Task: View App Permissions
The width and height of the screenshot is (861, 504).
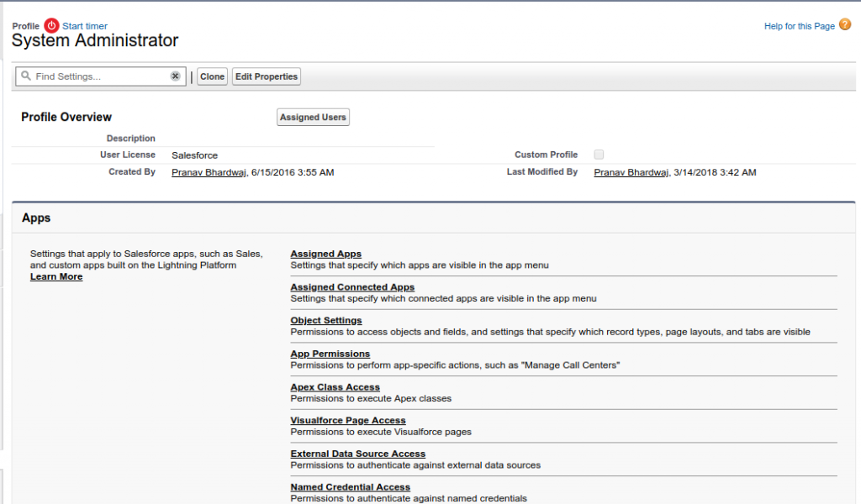Action: point(330,354)
